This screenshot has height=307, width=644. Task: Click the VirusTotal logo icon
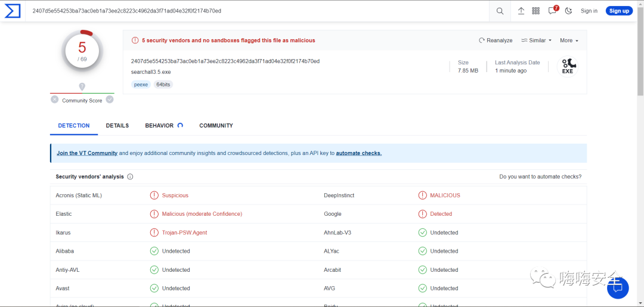[13, 11]
